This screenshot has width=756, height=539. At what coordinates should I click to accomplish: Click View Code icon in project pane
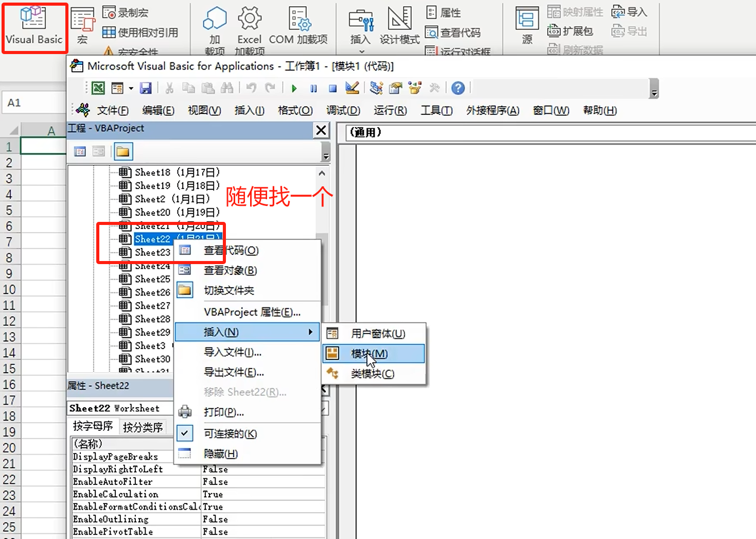80,151
